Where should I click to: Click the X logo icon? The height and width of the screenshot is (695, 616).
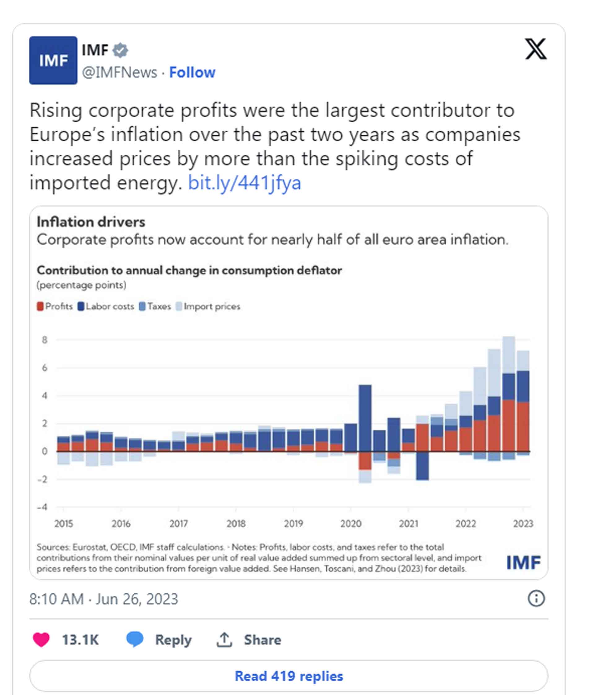[536, 49]
